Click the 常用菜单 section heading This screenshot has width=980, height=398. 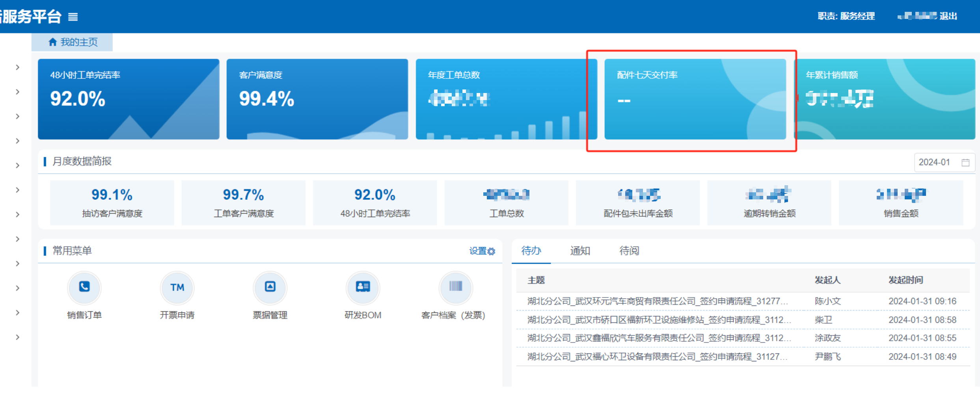72,251
